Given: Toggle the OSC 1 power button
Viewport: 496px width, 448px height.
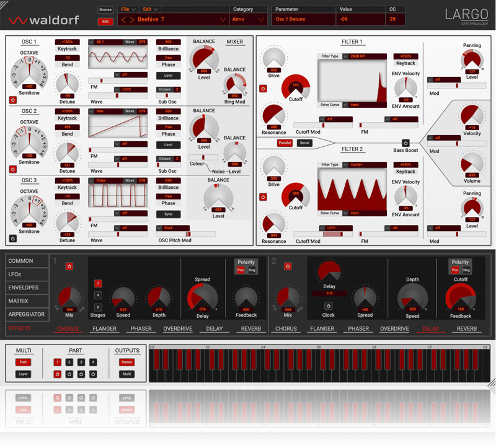Looking at the screenshot, I should pyautogui.click(x=12, y=99).
